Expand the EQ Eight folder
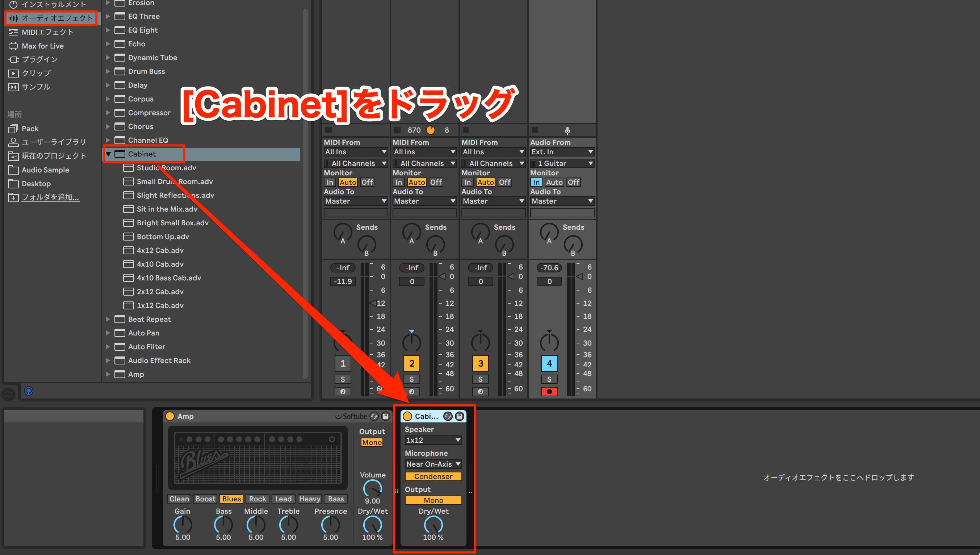980x555 pixels. coord(108,30)
